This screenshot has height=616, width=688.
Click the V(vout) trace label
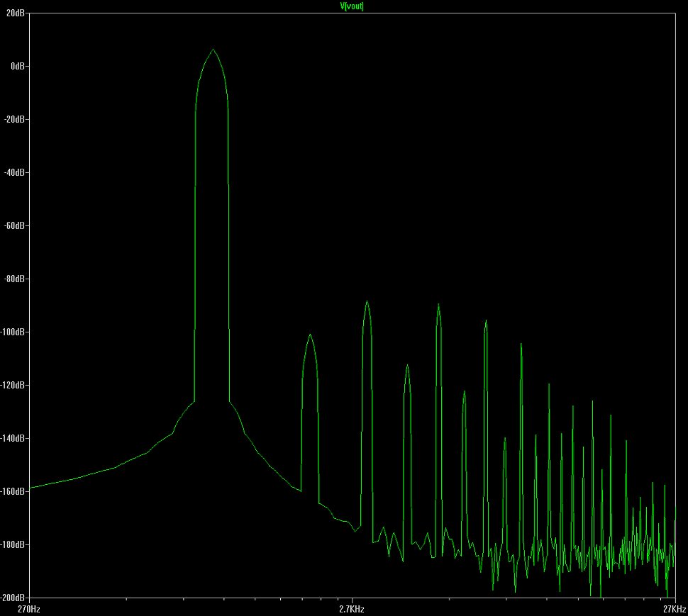[x=352, y=6]
